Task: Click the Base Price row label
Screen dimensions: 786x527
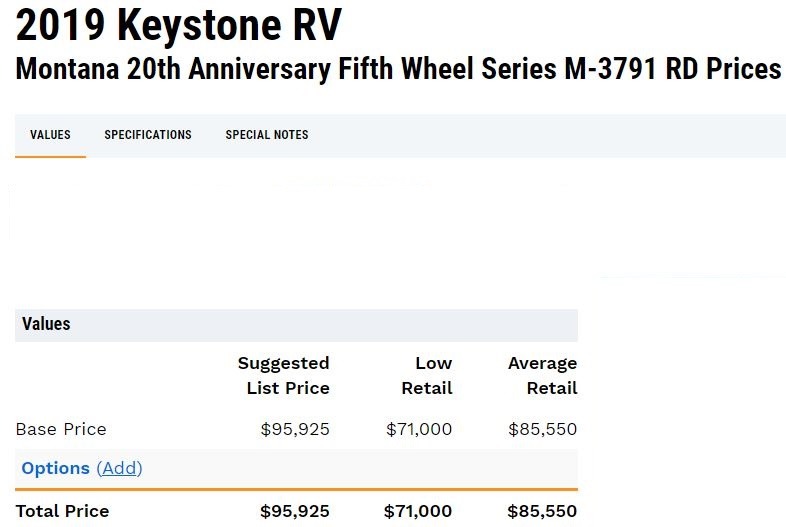Action: 61,429
